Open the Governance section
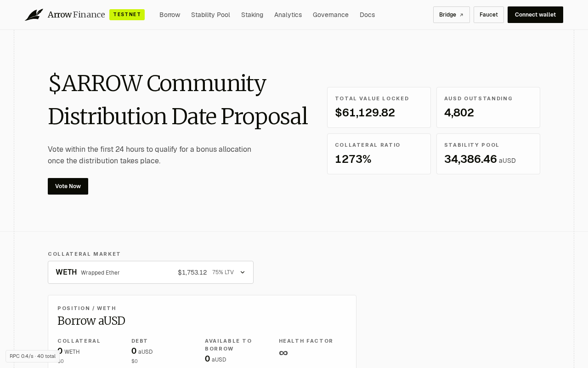The height and width of the screenshot is (368, 588). click(331, 15)
